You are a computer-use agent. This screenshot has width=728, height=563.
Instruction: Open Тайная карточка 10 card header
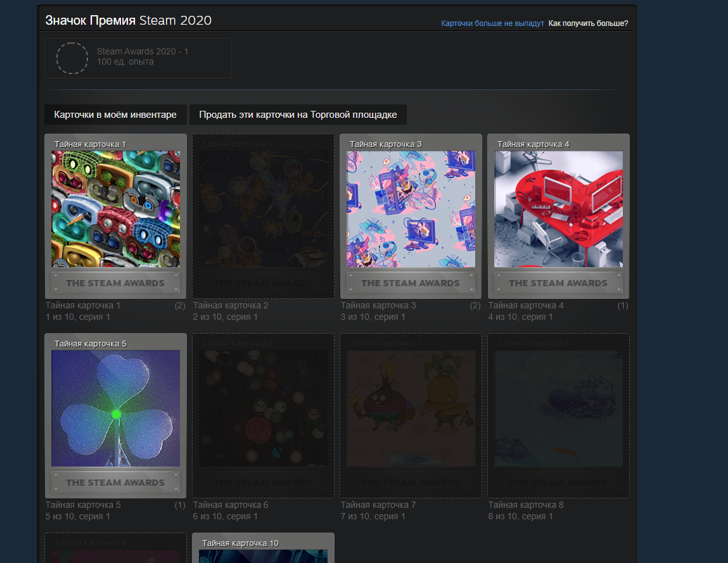[x=240, y=543]
